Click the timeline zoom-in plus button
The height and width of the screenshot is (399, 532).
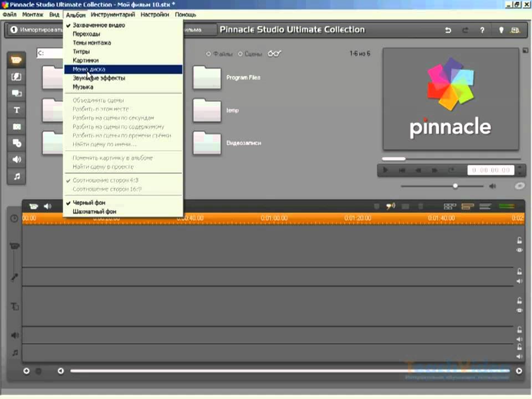pyautogui.click(x=27, y=371)
